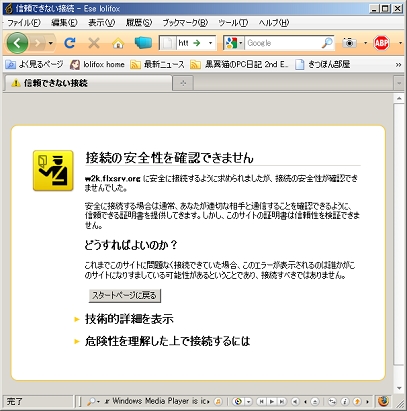Open the Google search engine dropdown
This screenshot has width=407, height=411.
pos(233,43)
